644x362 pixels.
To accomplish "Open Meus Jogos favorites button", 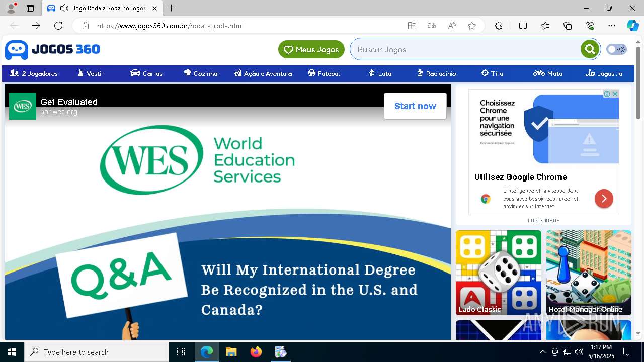I will 311,49.
